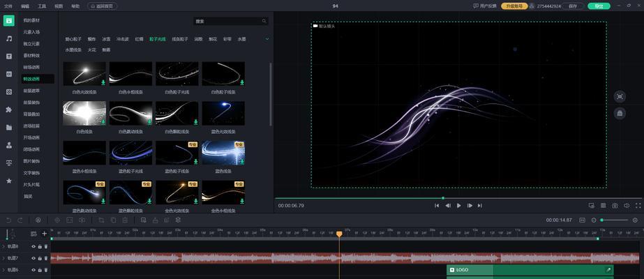Click the orange timeline playhead marker
This screenshot has height=279, width=644.
tap(339, 234)
